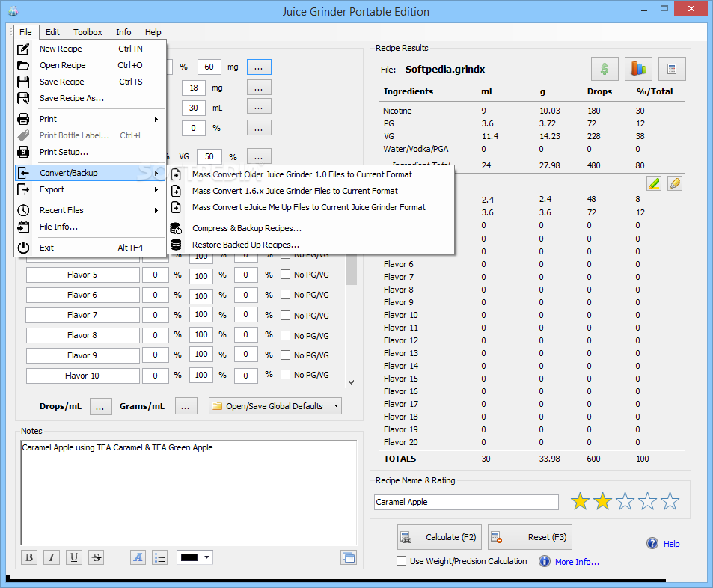Screen dimensions: 713x588
Task: Open the Toolbox menu
Action: click(x=88, y=32)
